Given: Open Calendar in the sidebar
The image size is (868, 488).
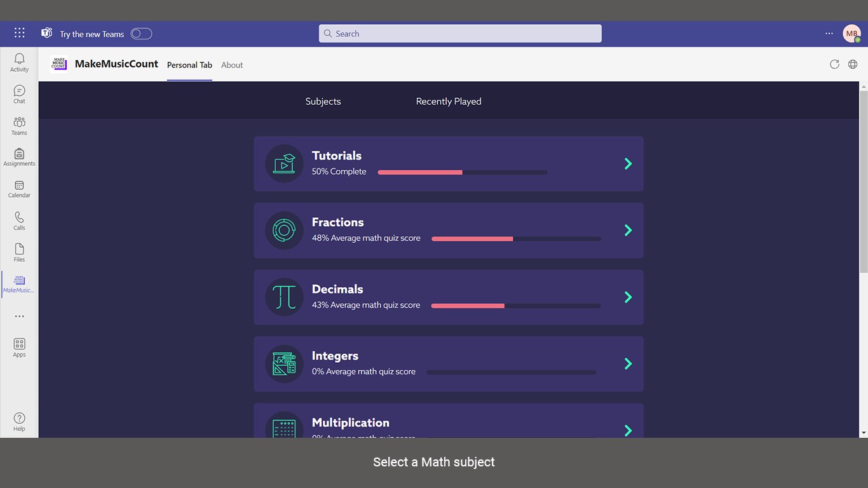Looking at the screenshot, I should tap(19, 189).
